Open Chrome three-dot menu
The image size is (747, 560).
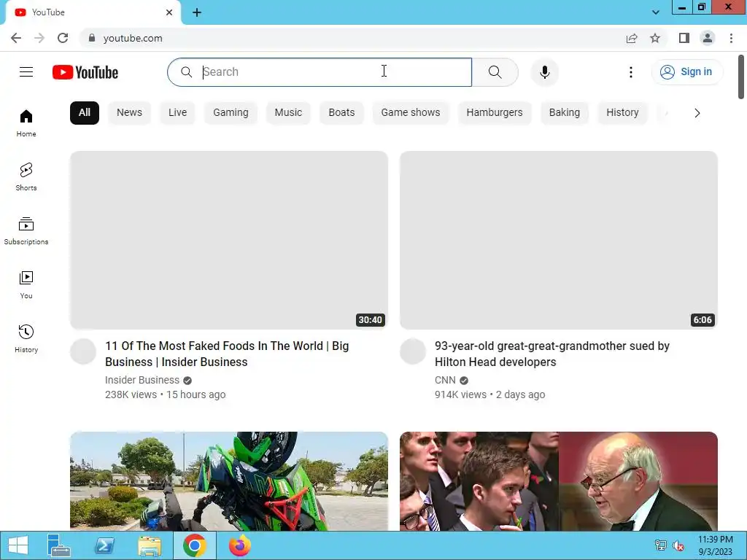[731, 38]
